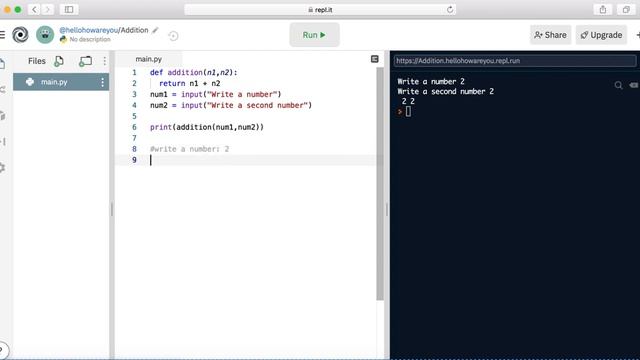This screenshot has width=640, height=360.
Task: Open version history clock icon
Action: (173, 36)
